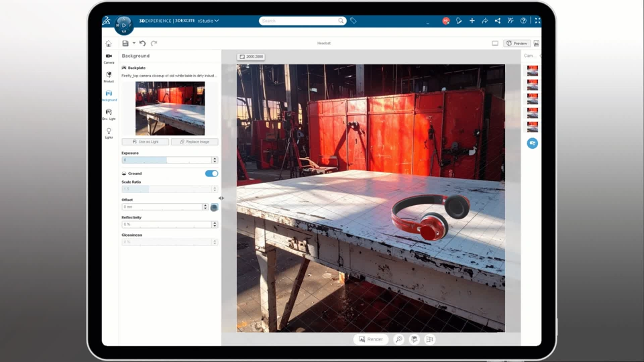This screenshot has height=362, width=644.
Task: Click the Render button
Action: click(x=371, y=339)
